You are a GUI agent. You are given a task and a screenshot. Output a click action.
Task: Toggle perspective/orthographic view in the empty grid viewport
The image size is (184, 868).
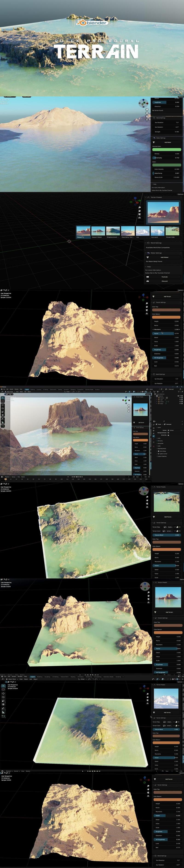139,217
